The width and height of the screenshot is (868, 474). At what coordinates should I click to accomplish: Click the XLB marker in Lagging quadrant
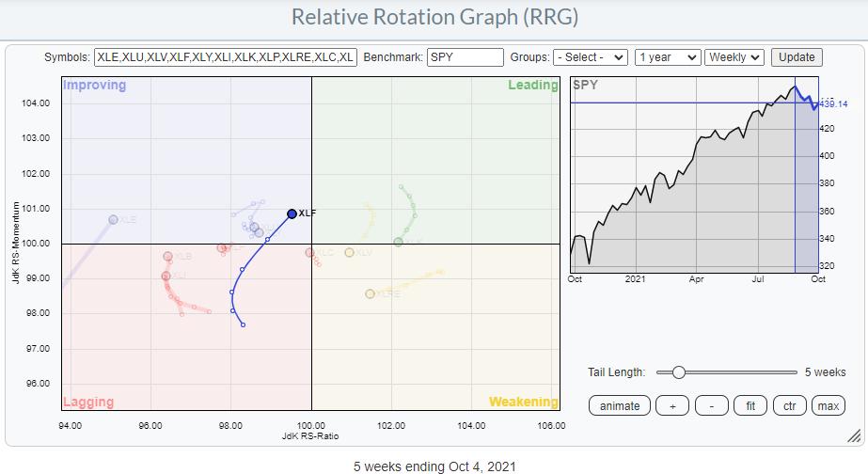point(167,256)
